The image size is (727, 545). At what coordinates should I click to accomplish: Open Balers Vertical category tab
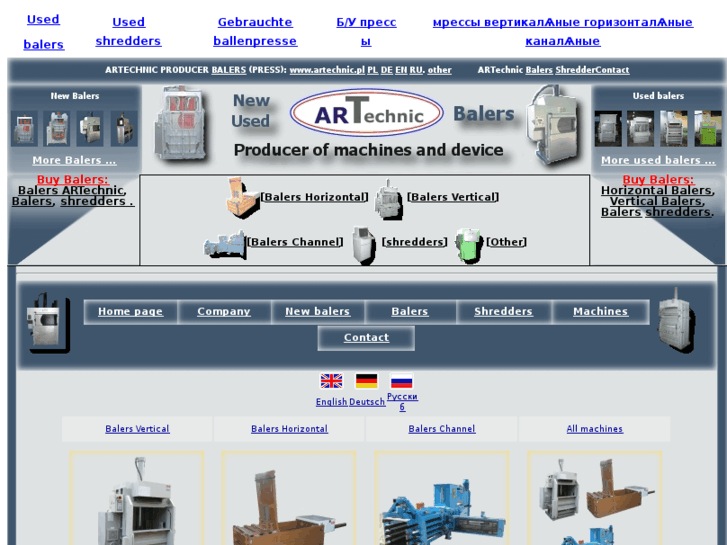(137, 429)
